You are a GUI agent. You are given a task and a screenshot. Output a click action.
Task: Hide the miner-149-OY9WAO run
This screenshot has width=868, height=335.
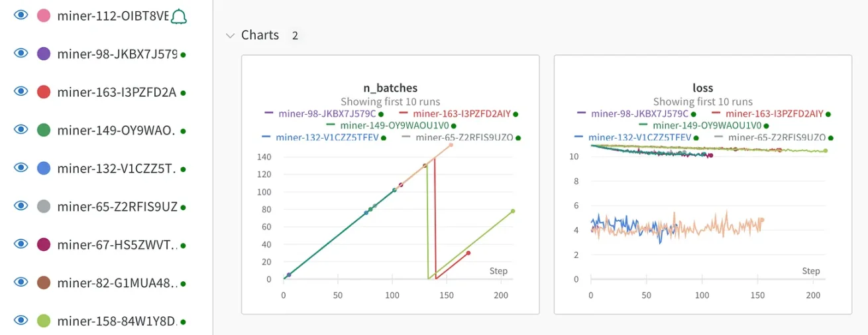tap(21, 129)
